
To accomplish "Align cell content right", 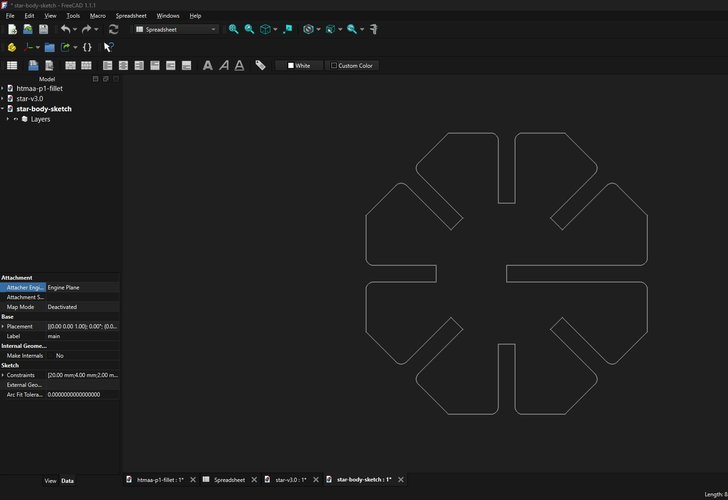I will click(139, 65).
